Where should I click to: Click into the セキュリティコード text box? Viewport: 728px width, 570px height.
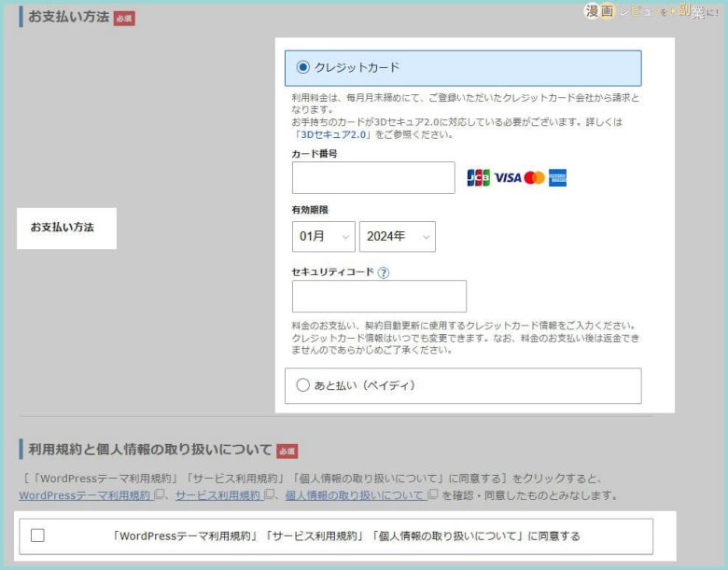(x=379, y=297)
